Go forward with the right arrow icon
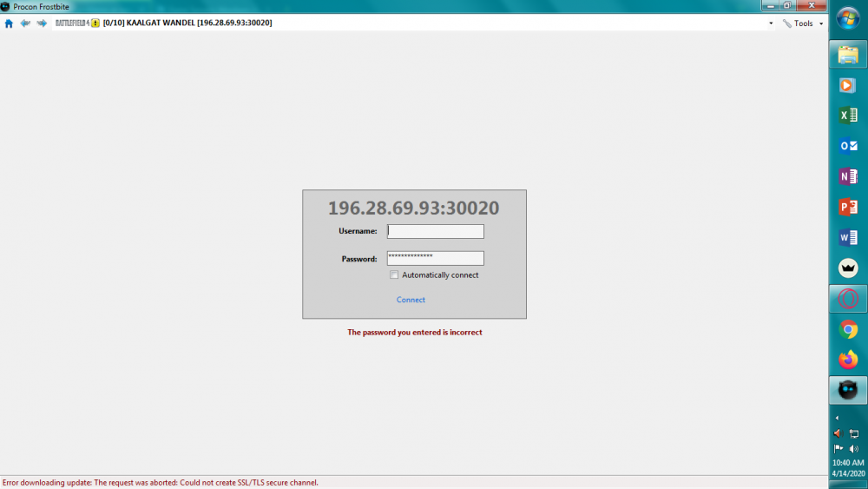This screenshot has height=489, width=868. [42, 23]
